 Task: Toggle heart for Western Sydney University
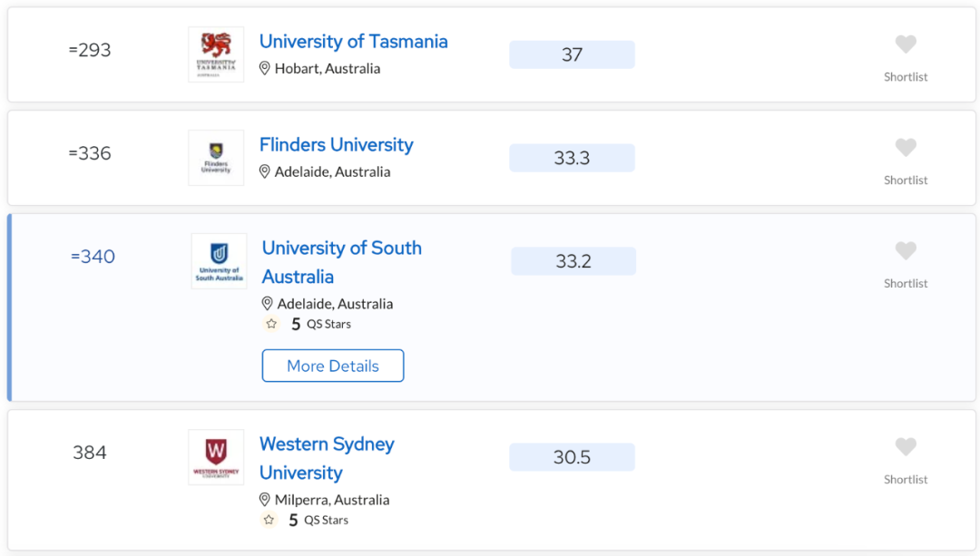click(906, 446)
